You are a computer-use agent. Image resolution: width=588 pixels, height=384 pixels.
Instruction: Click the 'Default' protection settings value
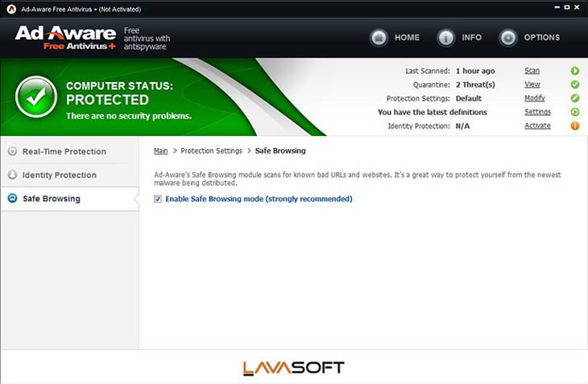tap(469, 98)
